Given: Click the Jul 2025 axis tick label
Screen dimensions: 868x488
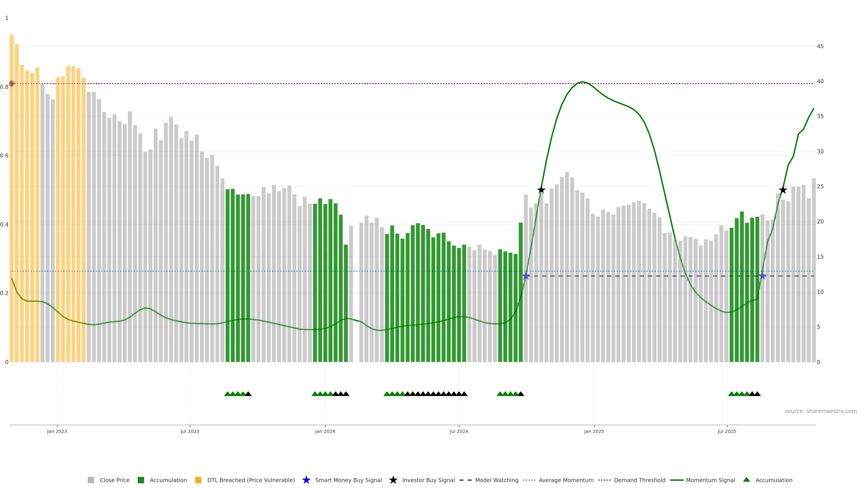Looking at the screenshot, I should click(x=727, y=432).
